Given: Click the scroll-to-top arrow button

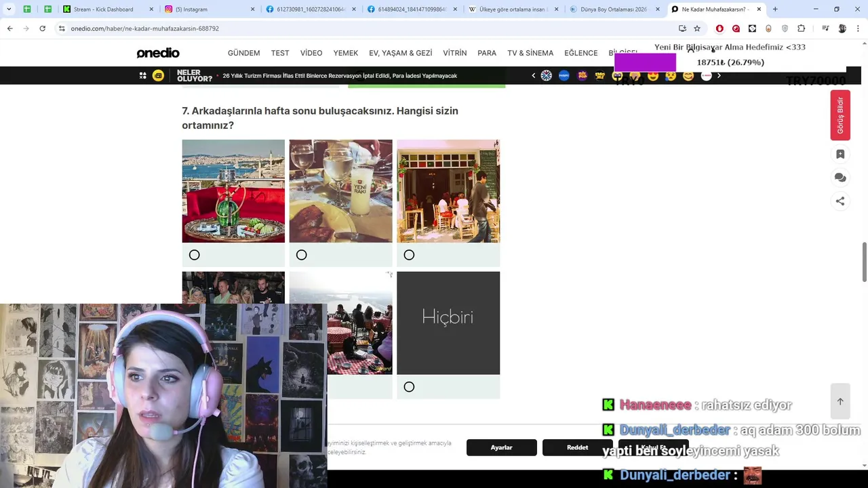Looking at the screenshot, I should click(840, 401).
